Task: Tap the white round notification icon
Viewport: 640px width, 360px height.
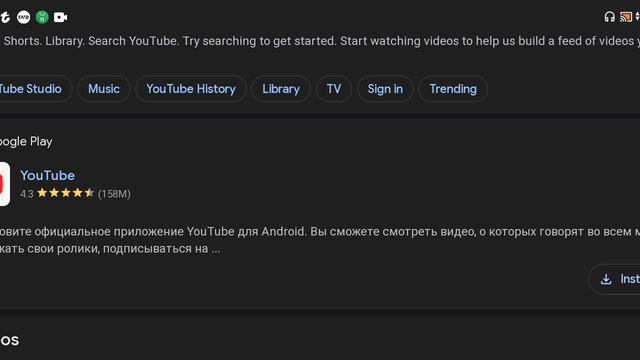Action: 24,17
